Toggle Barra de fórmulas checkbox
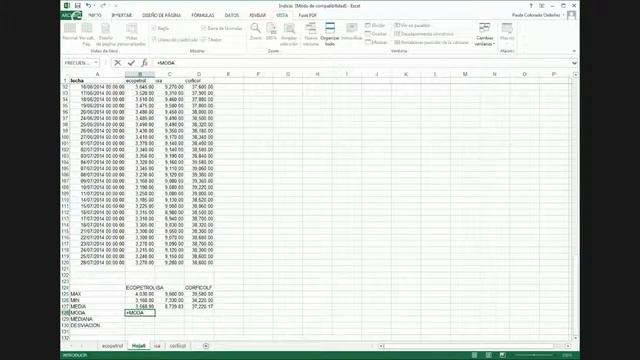Image resolution: width=640 pixels, height=360 pixels. click(222, 28)
